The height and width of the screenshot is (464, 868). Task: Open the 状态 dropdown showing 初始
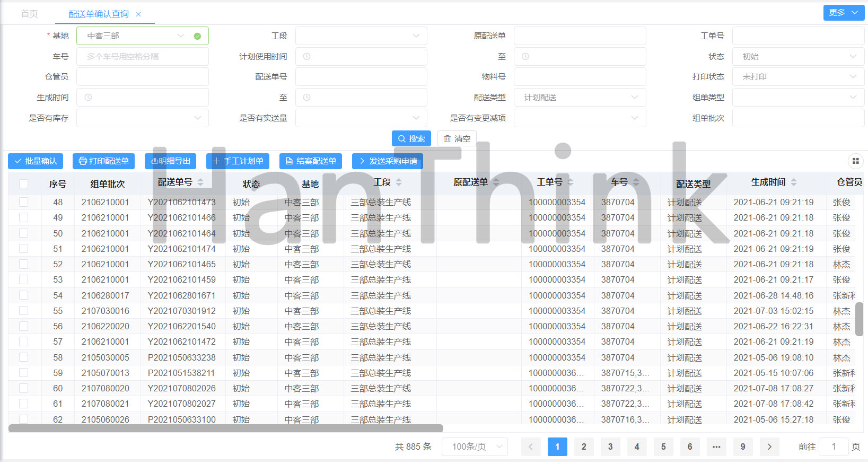click(x=798, y=57)
